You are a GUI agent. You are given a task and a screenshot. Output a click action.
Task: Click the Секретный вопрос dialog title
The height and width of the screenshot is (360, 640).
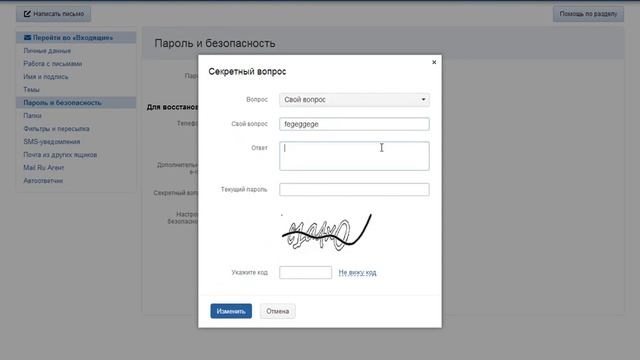point(247,71)
